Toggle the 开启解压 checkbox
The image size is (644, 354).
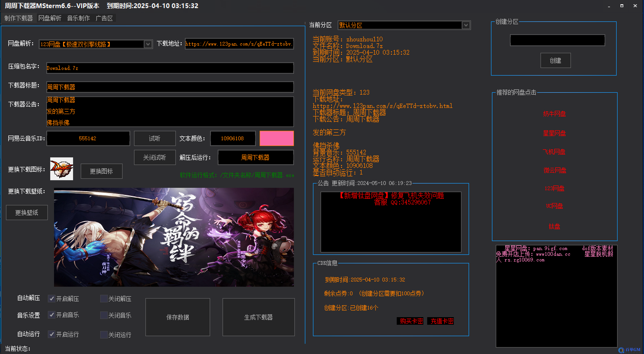51,299
